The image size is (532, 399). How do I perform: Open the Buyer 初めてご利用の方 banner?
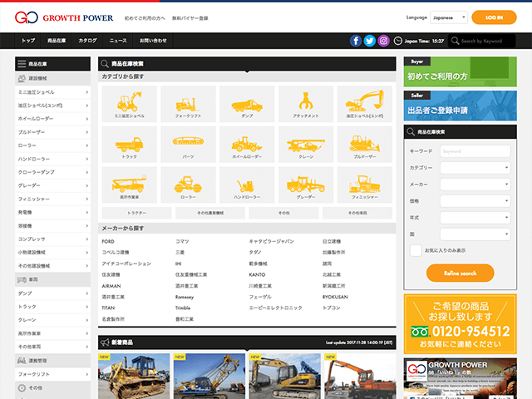pyautogui.click(x=460, y=71)
